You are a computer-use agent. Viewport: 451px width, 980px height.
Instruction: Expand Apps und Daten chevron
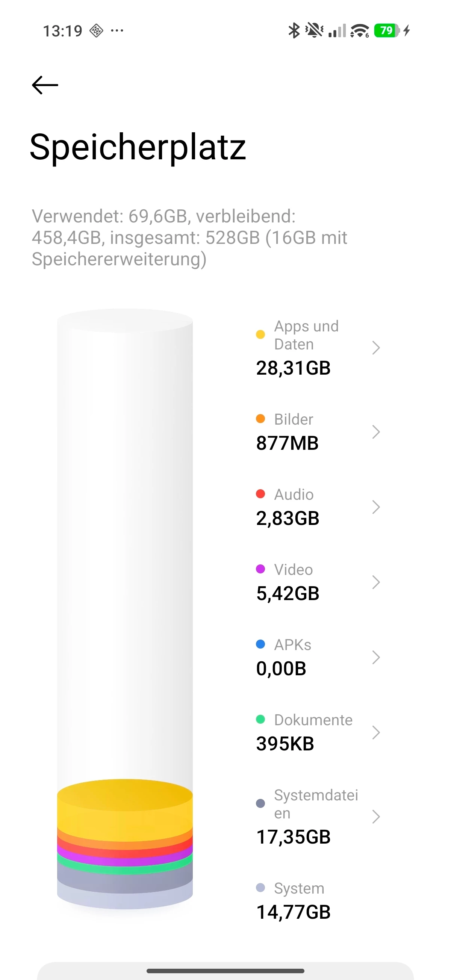(375, 348)
